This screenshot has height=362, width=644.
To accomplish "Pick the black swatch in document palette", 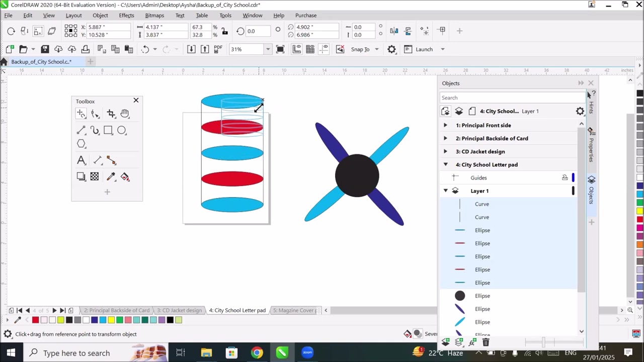I will pyautogui.click(x=170, y=320).
